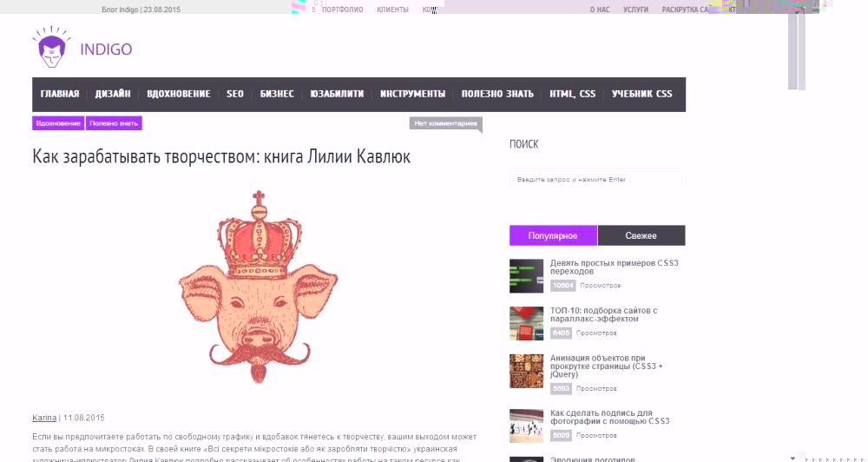Screen dimensions: 868x462
Task: Open the УЧЕБНИК CSS menu item
Action: (x=642, y=94)
